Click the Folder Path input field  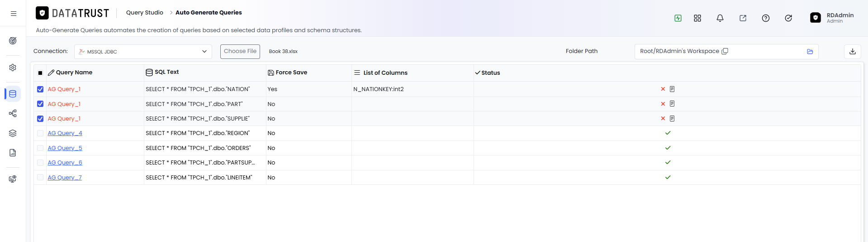(726, 52)
